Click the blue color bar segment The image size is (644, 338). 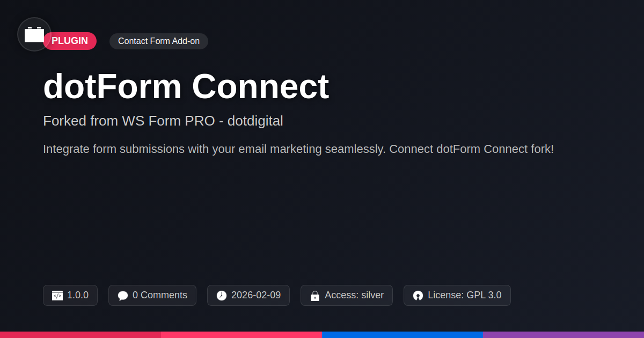[402, 335]
